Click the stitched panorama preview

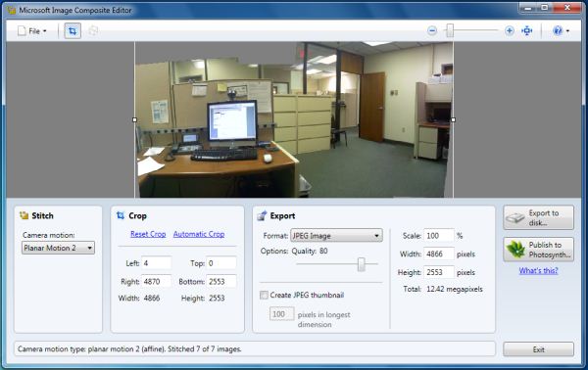click(x=294, y=119)
